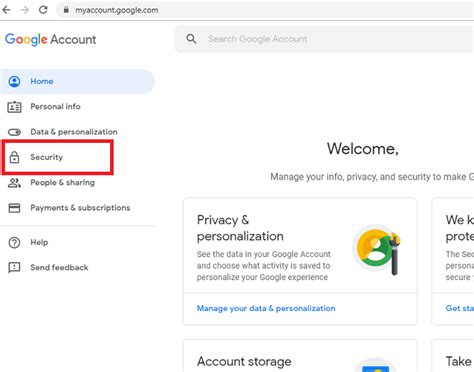Click the browser forward arrow
This screenshot has height=372, width=474.
(25, 10)
